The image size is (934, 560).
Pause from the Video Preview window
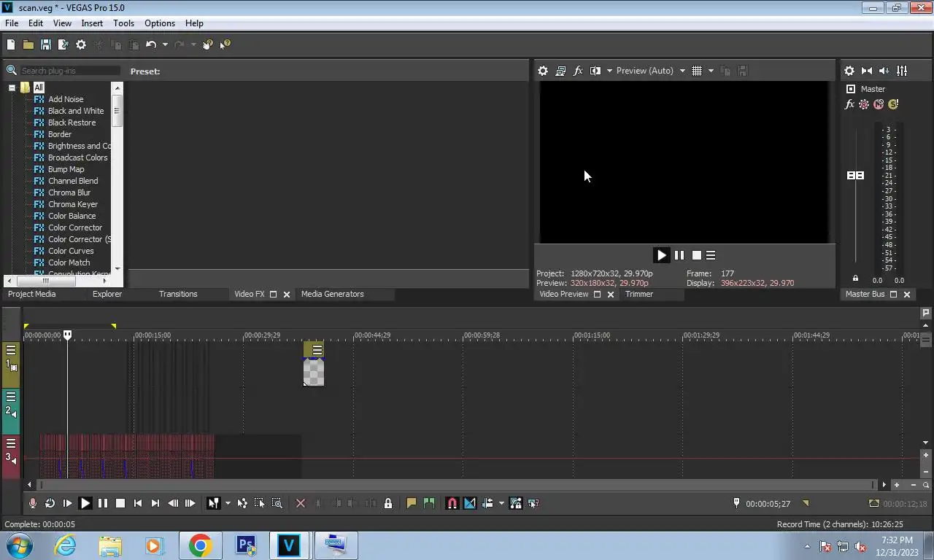click(x=679, y=255)
